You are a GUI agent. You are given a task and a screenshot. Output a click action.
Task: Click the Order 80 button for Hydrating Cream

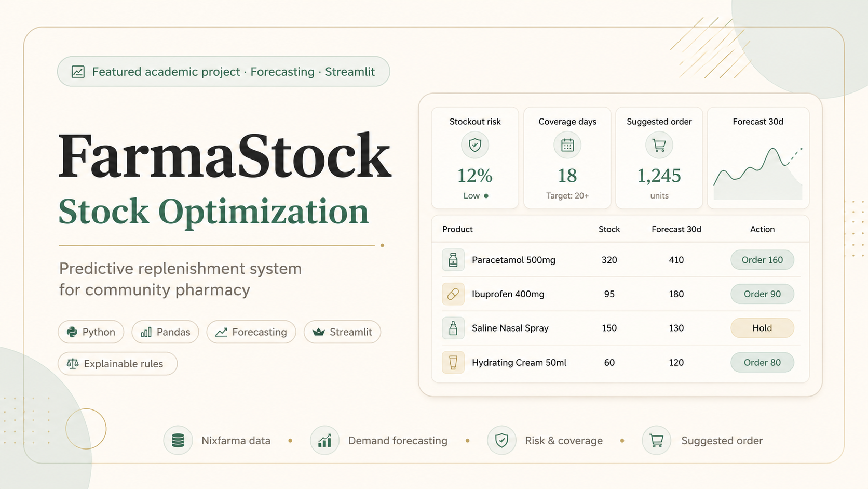[x=762, y=363]
